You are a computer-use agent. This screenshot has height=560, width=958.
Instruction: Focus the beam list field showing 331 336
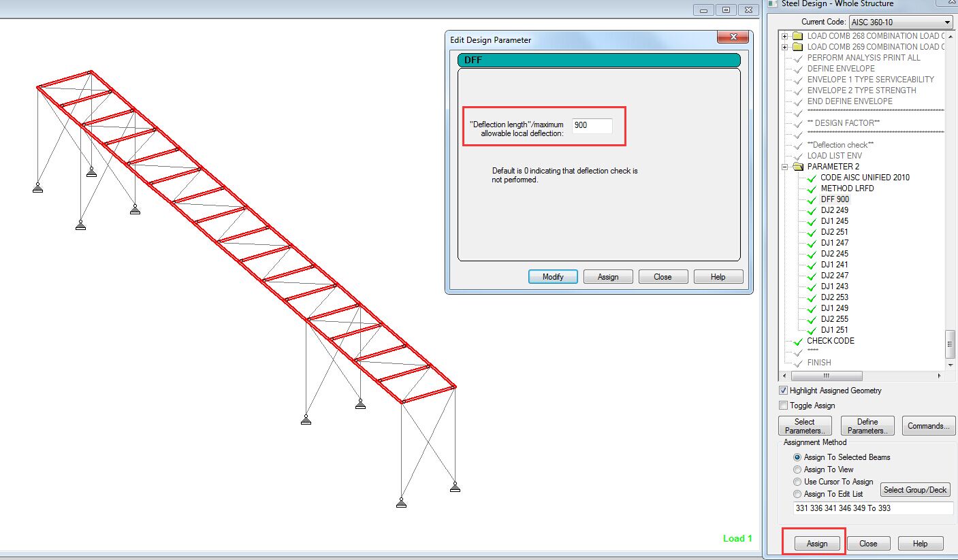pos(874,508)
